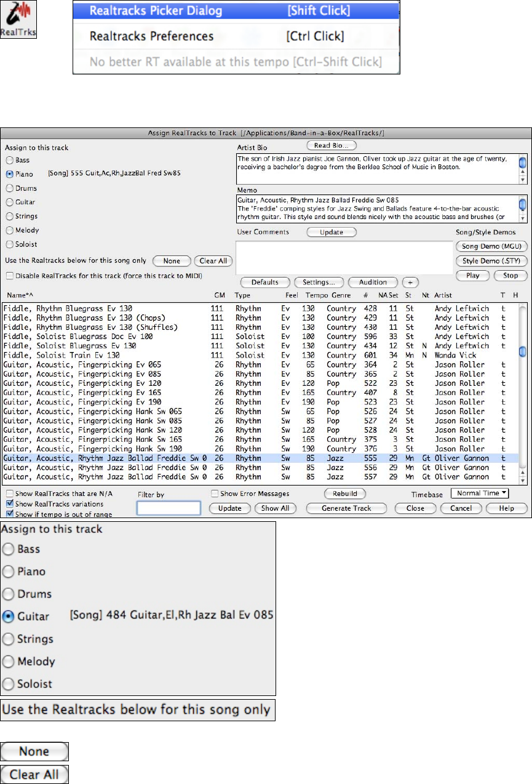Viewport: 532px width, 784px height.
Task: Enable Show Error Messages checkbox
Action: point(215,494)
